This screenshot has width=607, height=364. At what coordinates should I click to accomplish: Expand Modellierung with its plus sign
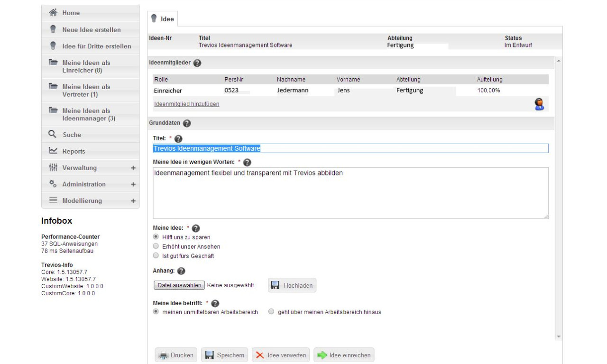[133, 201]
